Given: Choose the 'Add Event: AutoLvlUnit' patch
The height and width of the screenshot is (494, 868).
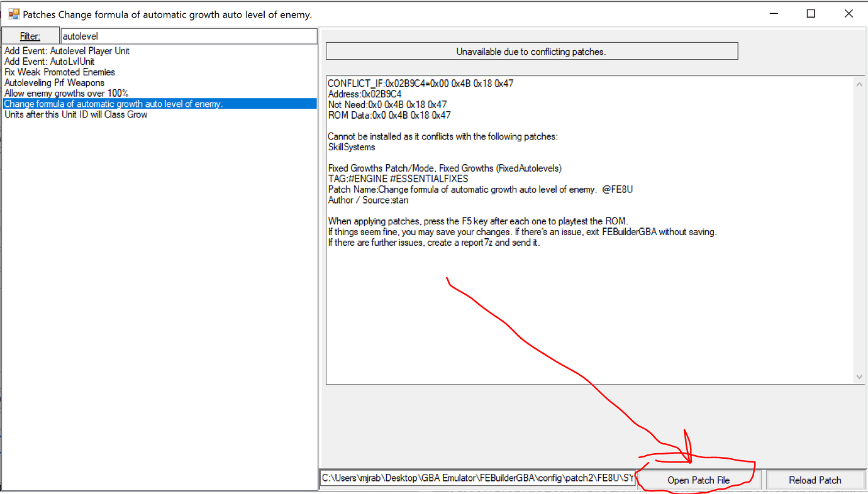Looking at the screenshot, I should tap(50, 62).
